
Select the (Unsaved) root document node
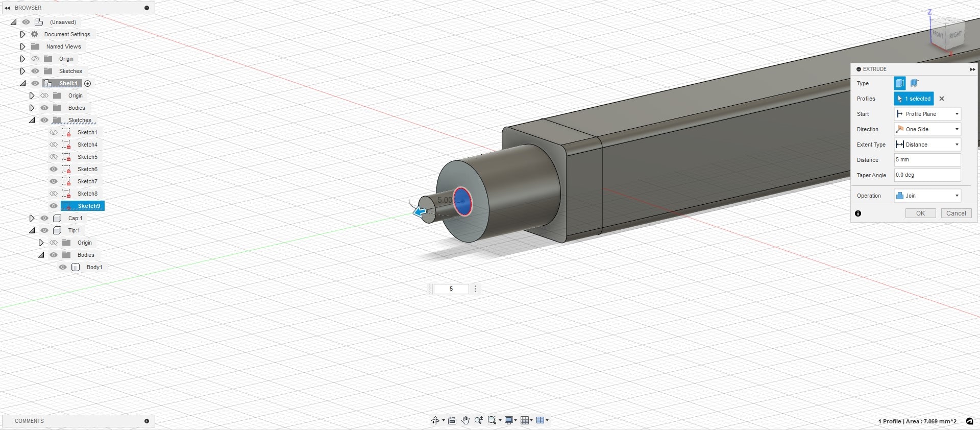[x=63, y=22]
